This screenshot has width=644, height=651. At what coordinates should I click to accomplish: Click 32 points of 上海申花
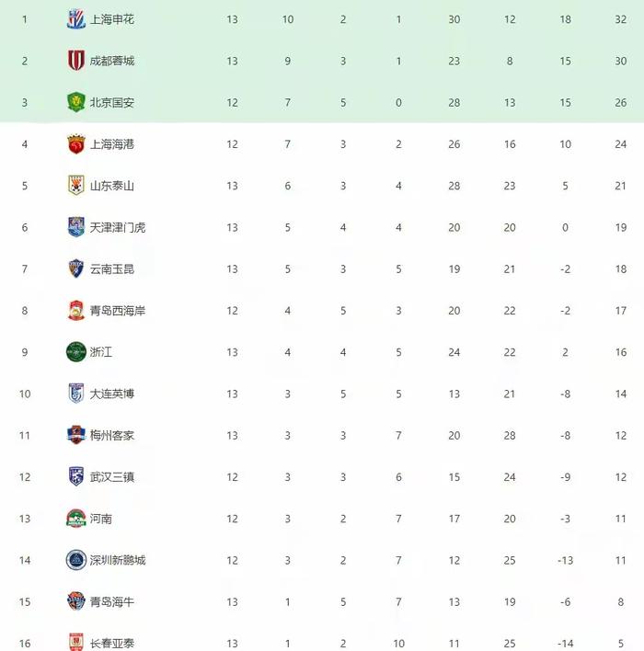[x=621, y=19]
